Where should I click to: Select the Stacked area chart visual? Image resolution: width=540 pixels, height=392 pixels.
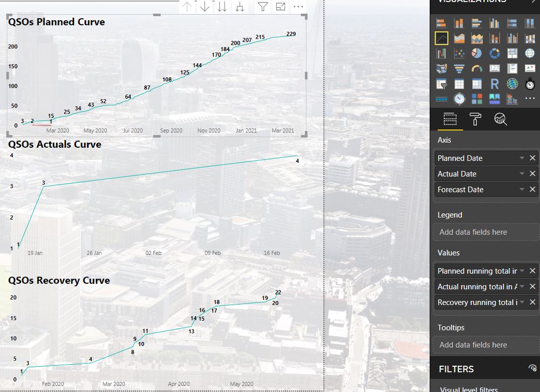[x=477, y=38]
